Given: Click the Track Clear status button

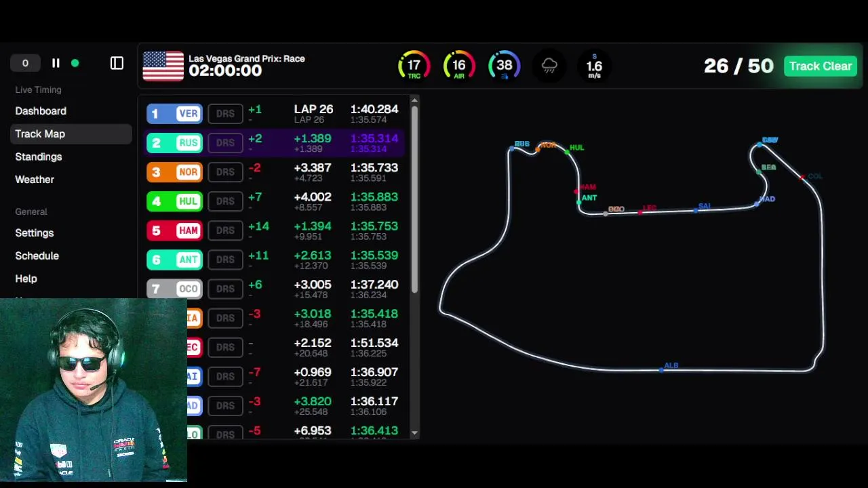Looking at the screenshot, I should [820, 66].
